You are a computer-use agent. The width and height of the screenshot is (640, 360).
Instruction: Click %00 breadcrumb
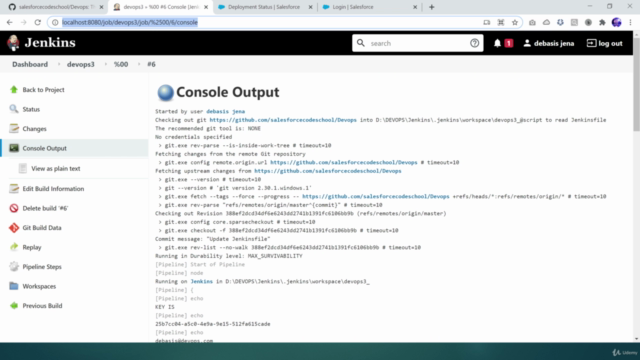click(x=121, y=64)
